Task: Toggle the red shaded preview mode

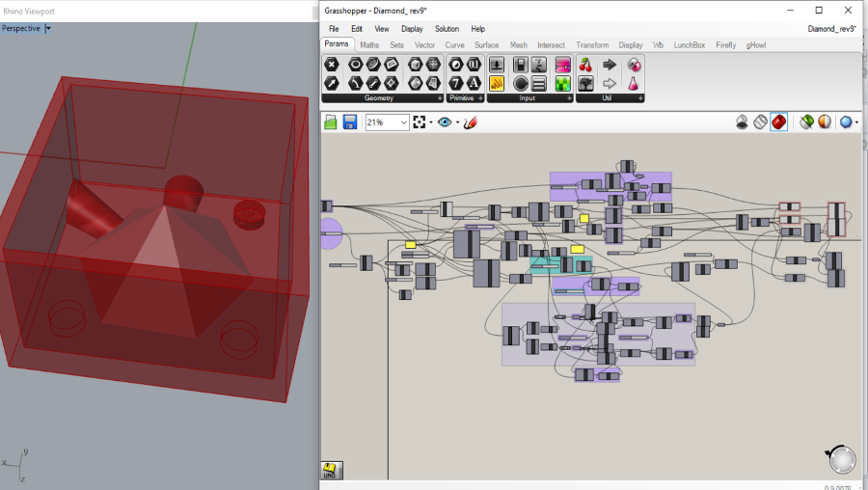Action: pyautogui.click(x=779, y=122)
